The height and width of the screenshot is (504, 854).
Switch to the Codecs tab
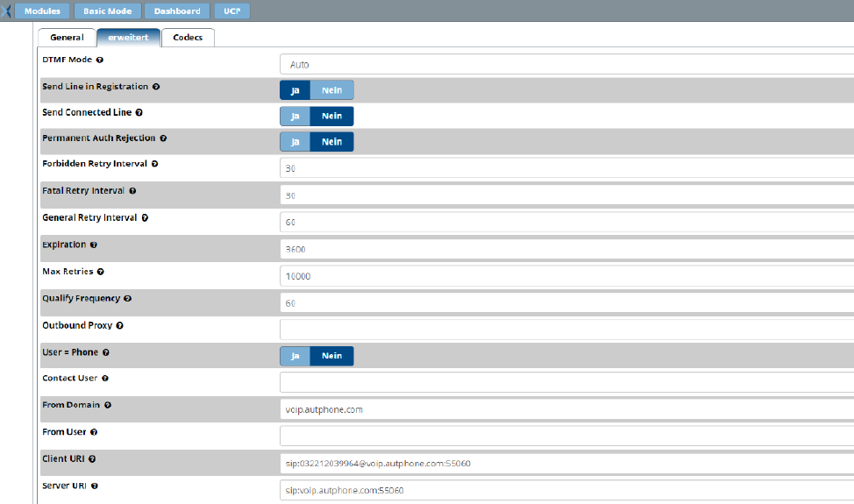click(x=188, y=38)
